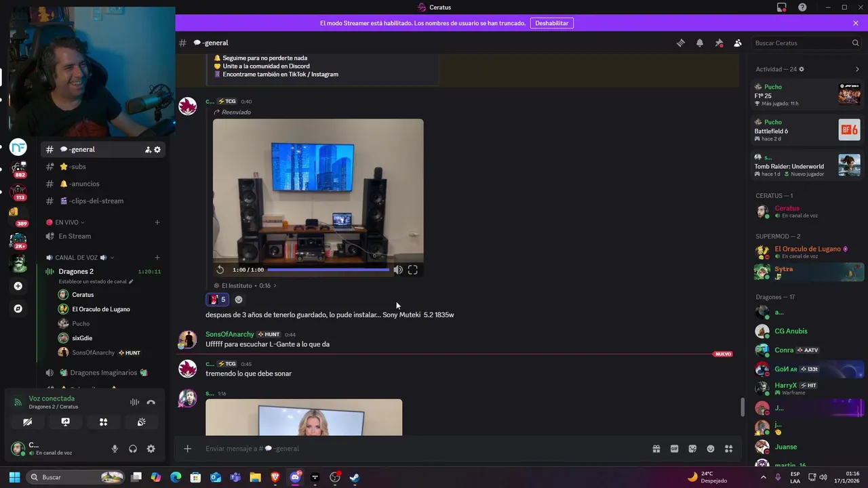Edit voice channel status pencil

[132, 281]
